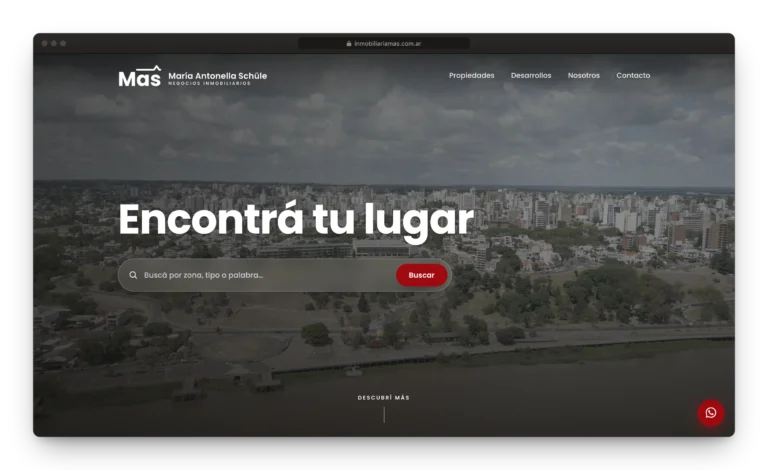The image size is (768, 470).
Task: Click 'Negocios Inmobiliarios' tagline text
Action: pyautogui.click(x=209, y=84)
